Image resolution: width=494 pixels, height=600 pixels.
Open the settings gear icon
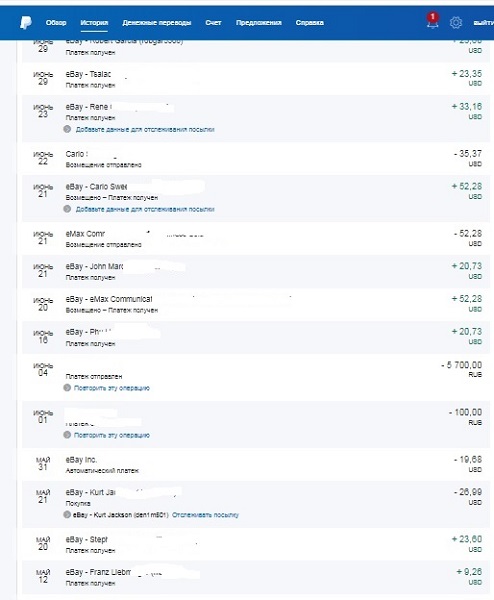click(455, 23)
